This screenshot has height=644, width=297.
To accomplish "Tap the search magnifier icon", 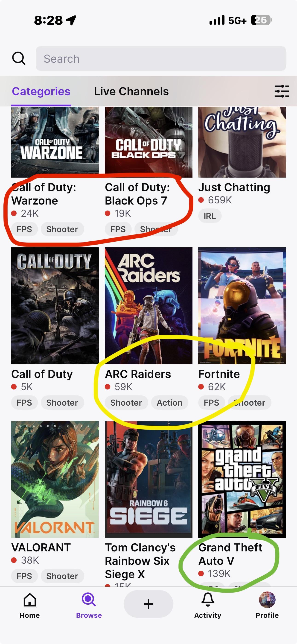I will click(x=19, y=59).
